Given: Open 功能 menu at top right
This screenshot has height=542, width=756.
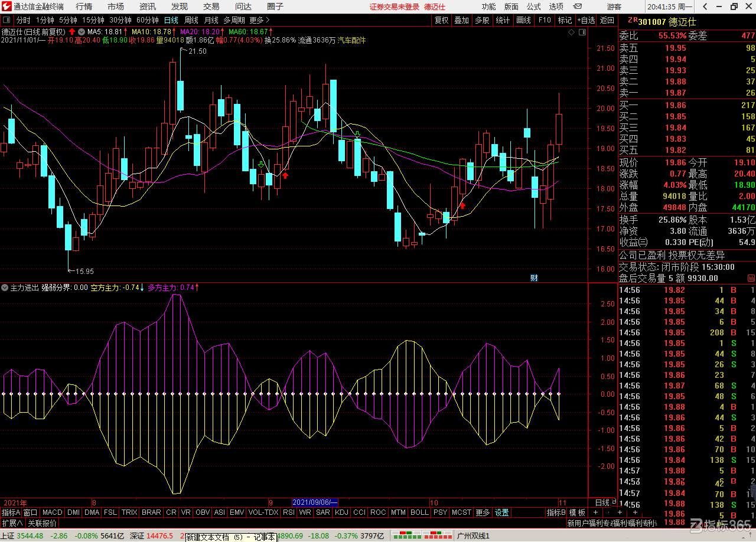Looking at the screenshot, I should tap(488, 6).
